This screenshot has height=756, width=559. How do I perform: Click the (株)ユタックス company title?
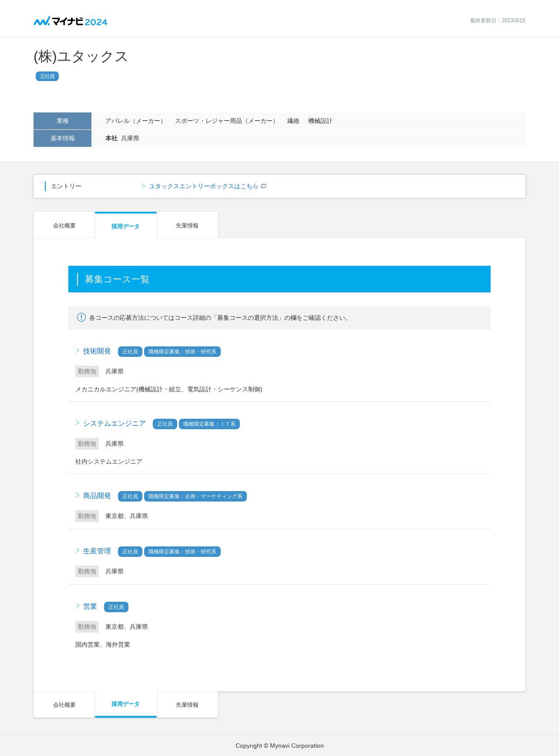(x=81, y=57)
